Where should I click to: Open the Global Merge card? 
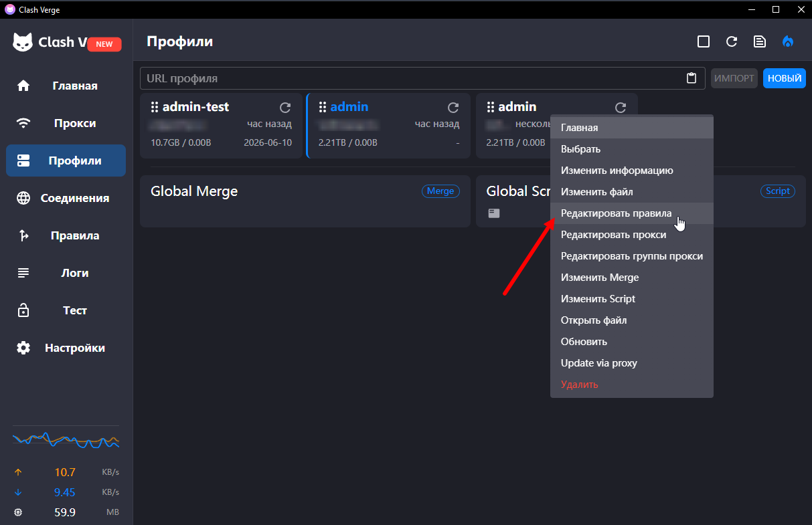coord(305,201)
